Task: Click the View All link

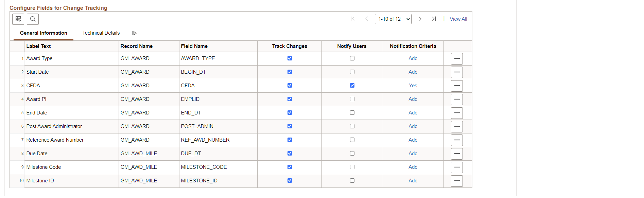Action: point(458,19)
